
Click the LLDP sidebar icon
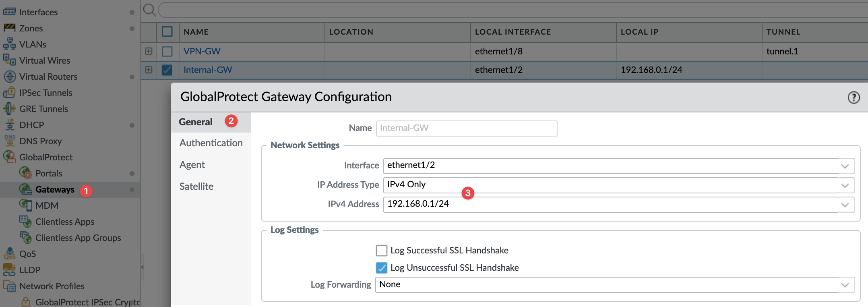point(9,270)
